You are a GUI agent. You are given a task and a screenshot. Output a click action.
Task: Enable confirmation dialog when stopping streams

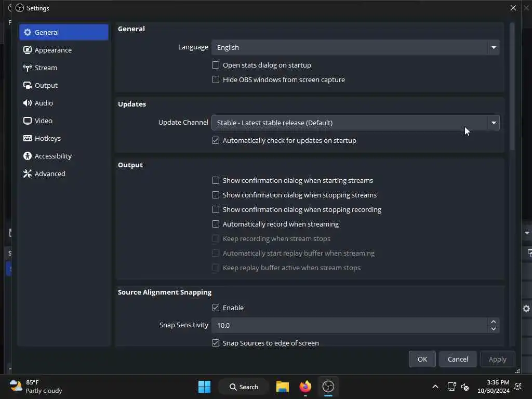pos(216,195)
